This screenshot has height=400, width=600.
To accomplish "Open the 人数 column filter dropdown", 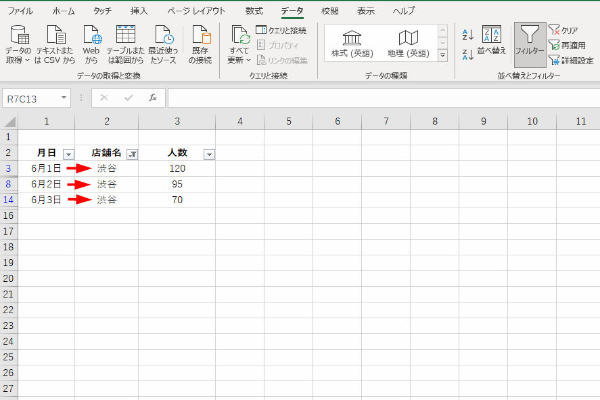I will click(208, 154).
